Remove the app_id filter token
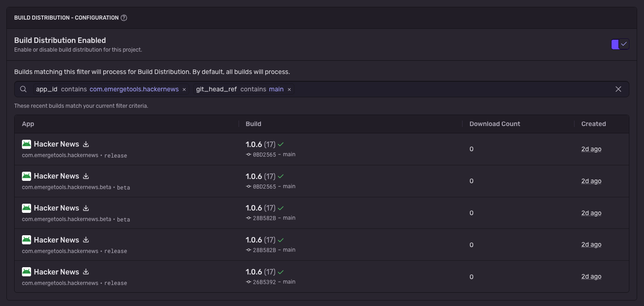The image size is (644, 306). [184, 90]
